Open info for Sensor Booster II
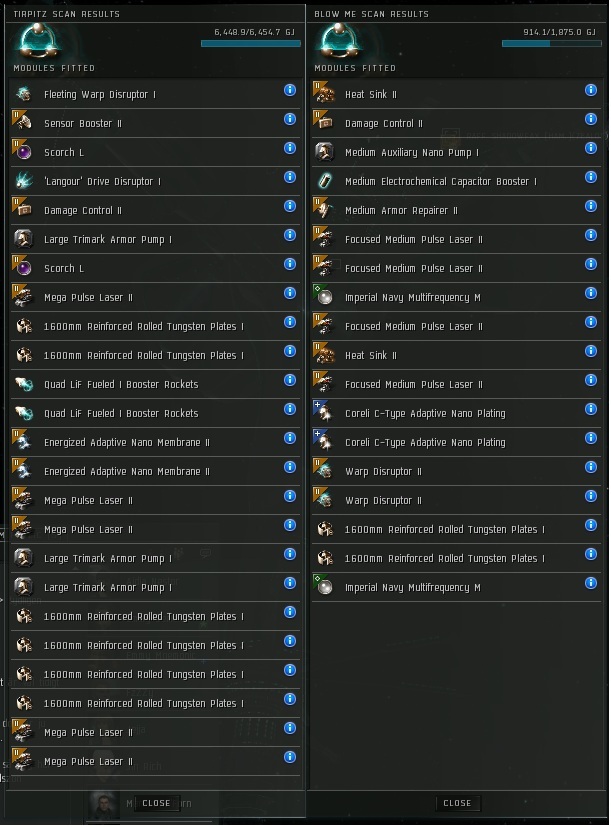This screenshot has height=827, width=611. point(290,119)
